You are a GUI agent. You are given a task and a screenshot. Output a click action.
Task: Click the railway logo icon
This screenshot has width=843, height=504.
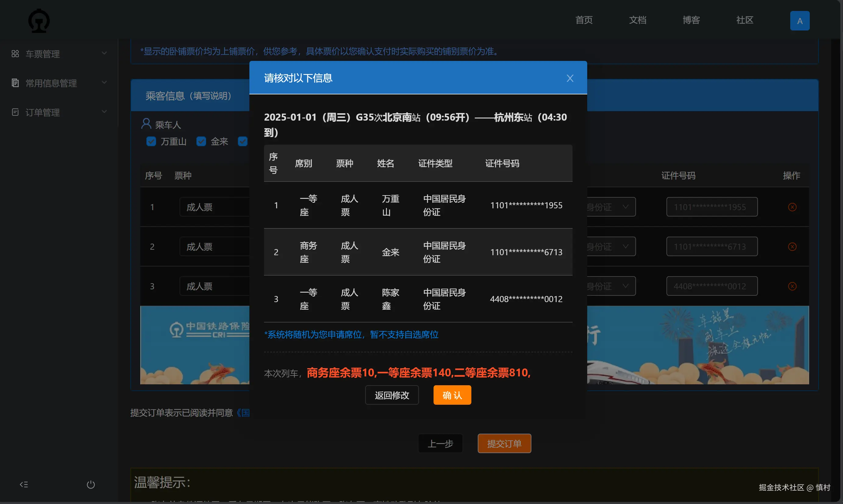39,21
